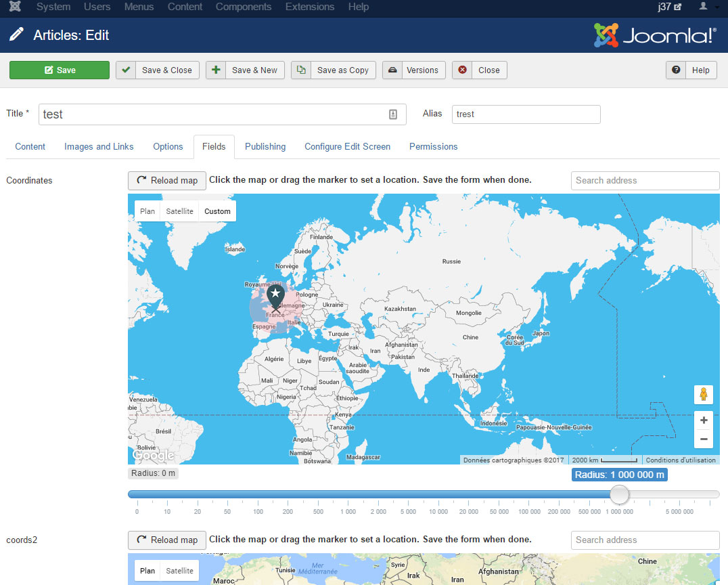Open the user account menu icon

pyautogui.click(x=704, y=6)
